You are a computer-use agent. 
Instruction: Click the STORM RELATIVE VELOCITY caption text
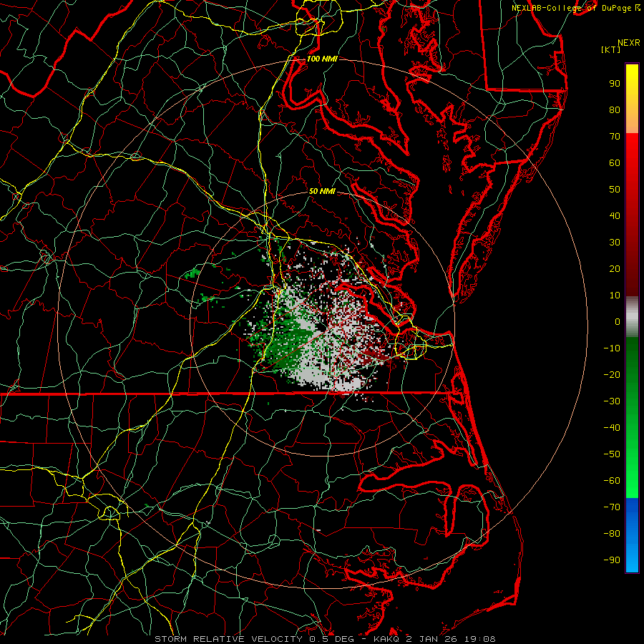click(x=228, y=639)
